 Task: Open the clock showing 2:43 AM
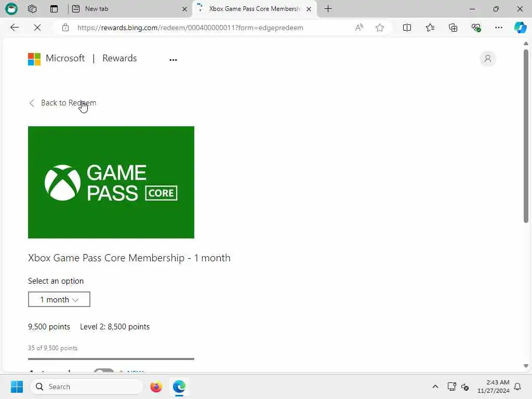(x=494, y=387)
